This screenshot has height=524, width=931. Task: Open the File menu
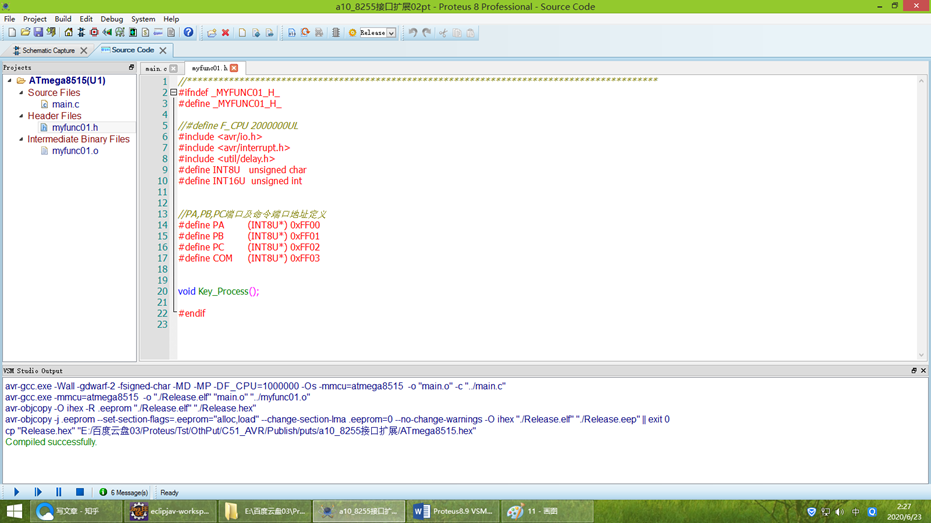pyautogui.click(x=10, y=19)
